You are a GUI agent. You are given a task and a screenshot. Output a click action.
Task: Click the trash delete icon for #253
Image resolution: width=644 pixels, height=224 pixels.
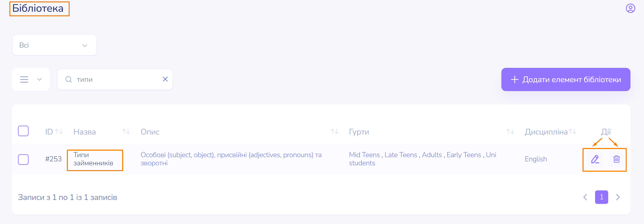(616, 159)
